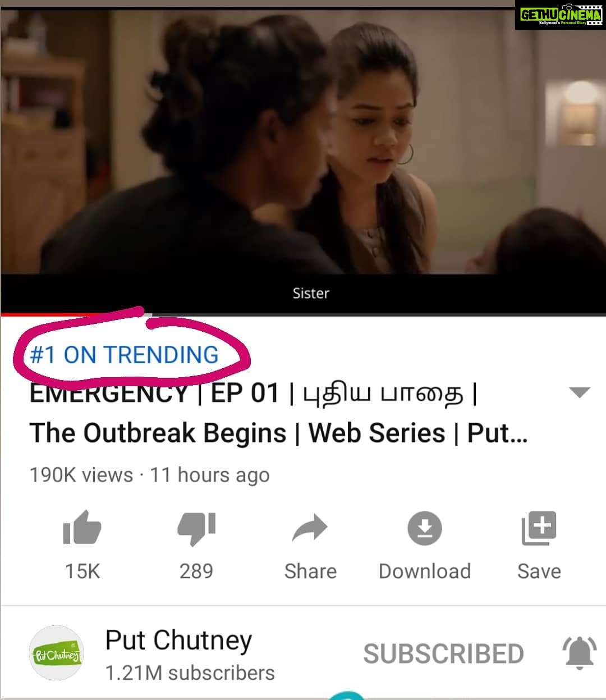Click the 15K likes count
This screenshot has height=700, width=606.
tap(82, 571)
